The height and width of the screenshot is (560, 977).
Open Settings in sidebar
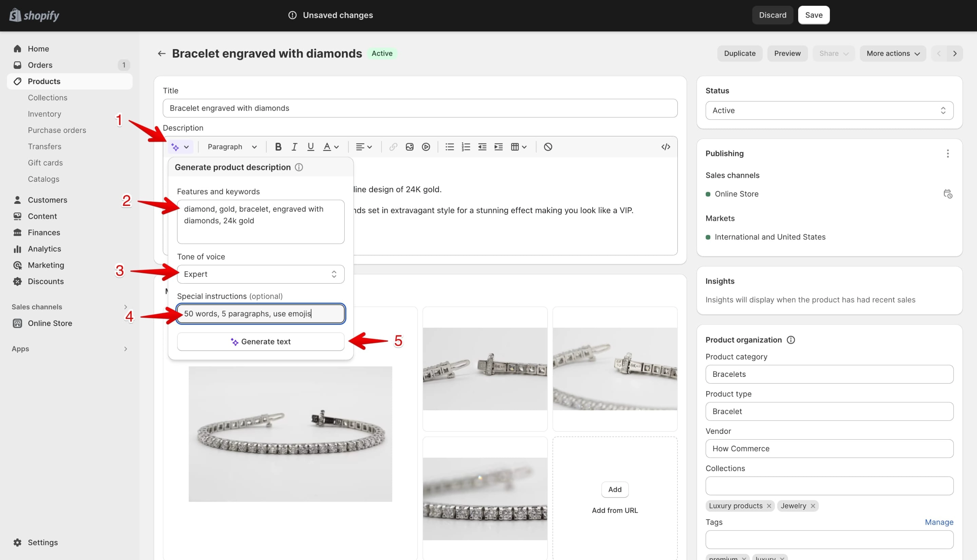(x=70, y=543)
